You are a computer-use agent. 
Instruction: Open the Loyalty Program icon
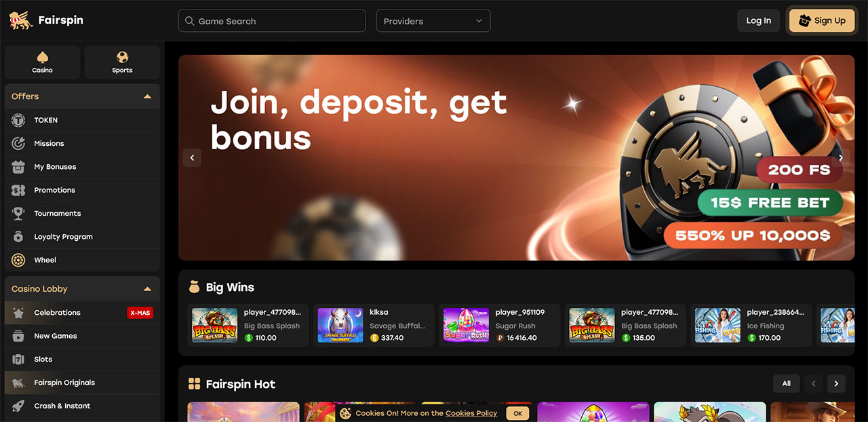19,237
